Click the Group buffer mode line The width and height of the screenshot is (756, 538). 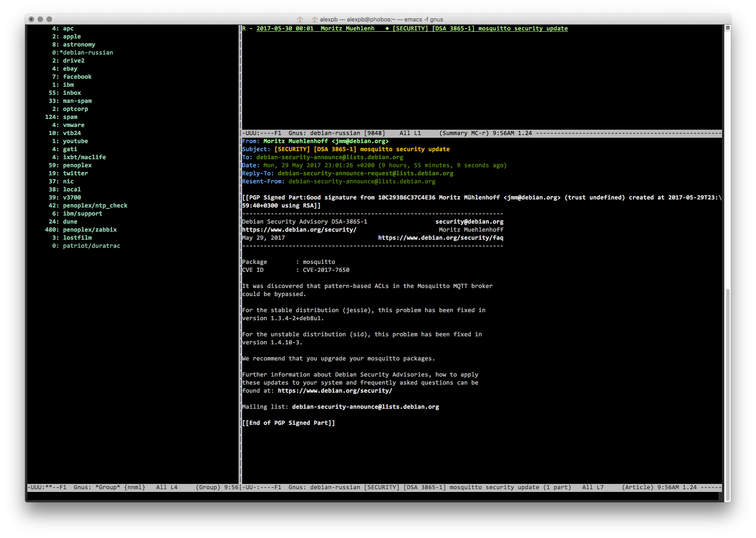click(133, 487)
